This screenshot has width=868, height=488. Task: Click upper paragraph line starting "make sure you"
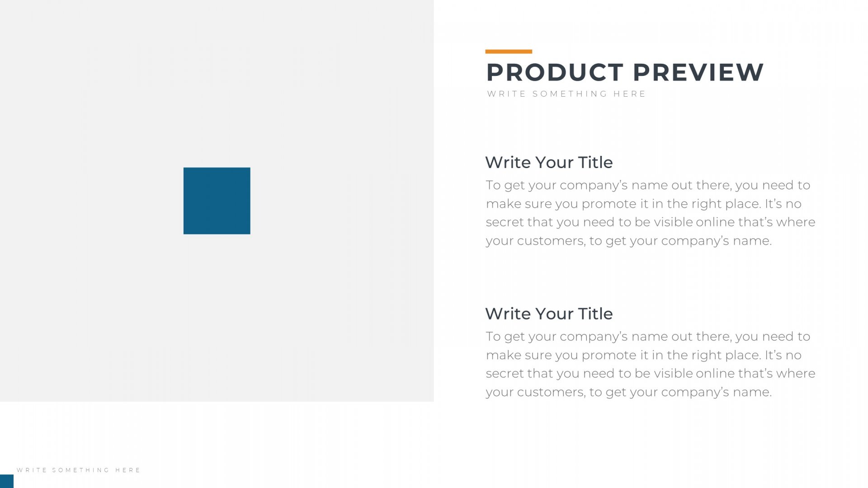point(643,204)
